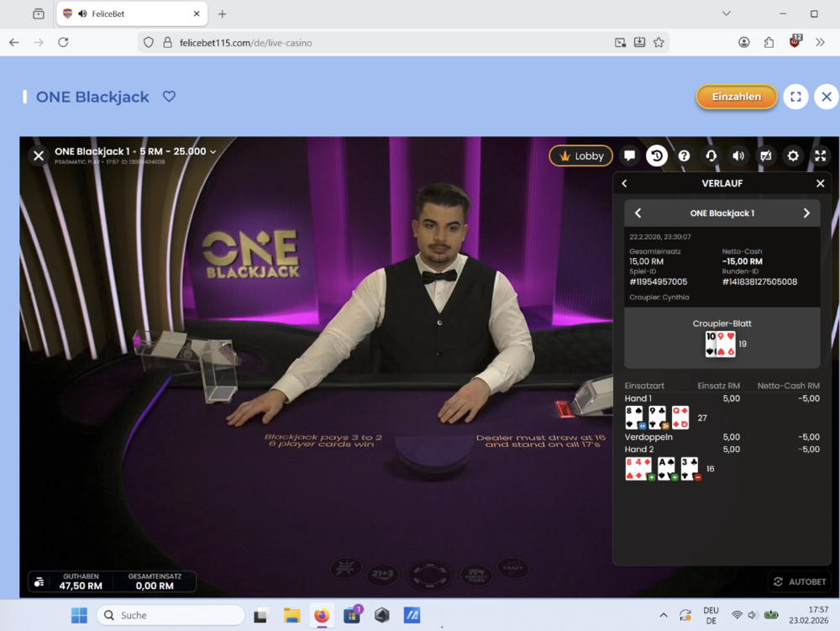Toggle the game history clock icon
840x631 pixels.
pos(656,155)
